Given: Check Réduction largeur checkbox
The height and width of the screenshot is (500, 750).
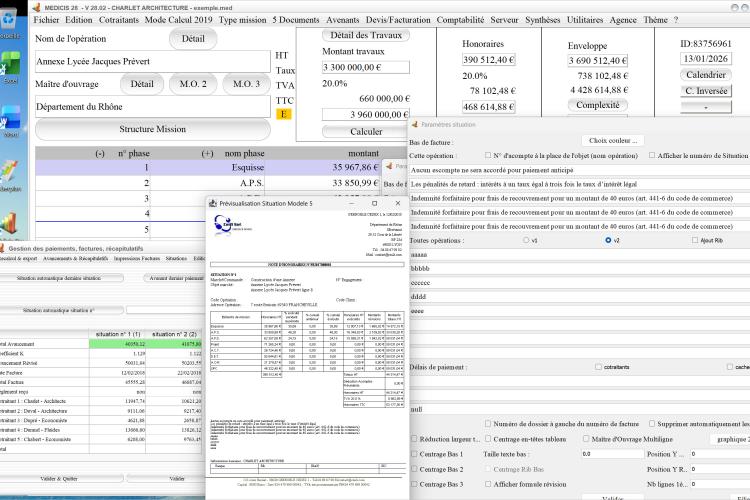Looking at the screenshot, I should [414, 439].
